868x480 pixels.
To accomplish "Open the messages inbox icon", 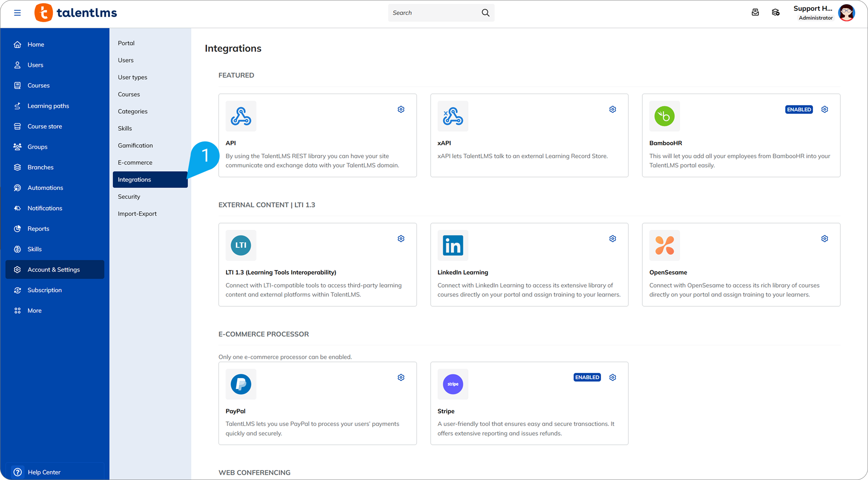I will point(755,13).
